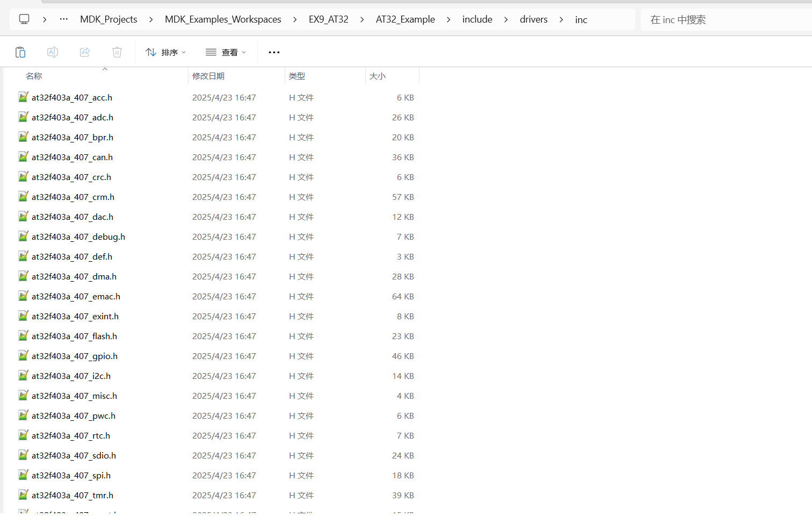Expand chevron after EX9_AT32 breadcrumb
Screen dimensions: 812x523
pos(362,19)
